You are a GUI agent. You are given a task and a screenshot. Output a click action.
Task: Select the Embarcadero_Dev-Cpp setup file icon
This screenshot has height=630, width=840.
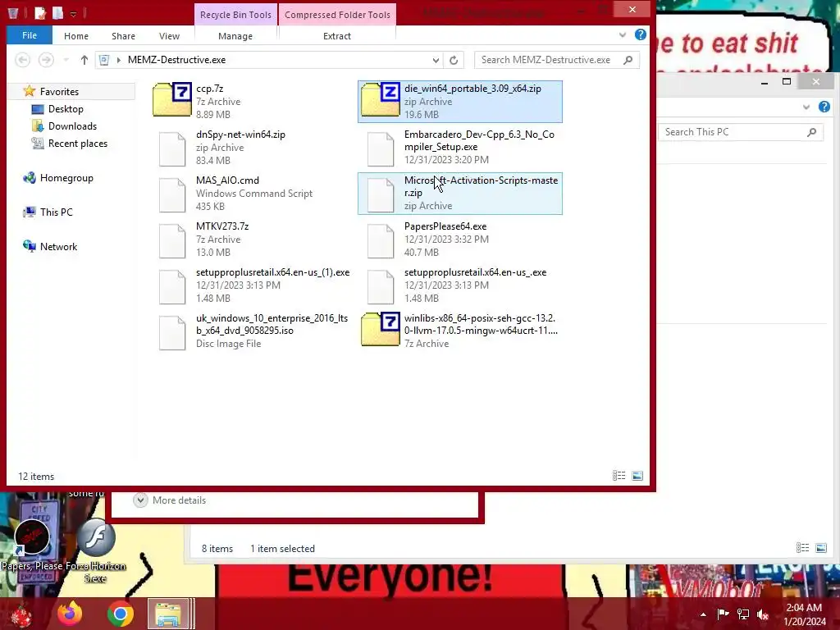pos(381,148)
